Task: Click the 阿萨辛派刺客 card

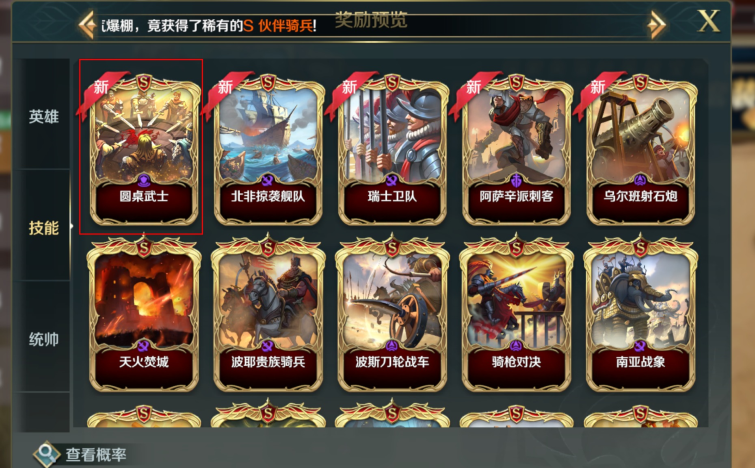Action: (516, 150)
